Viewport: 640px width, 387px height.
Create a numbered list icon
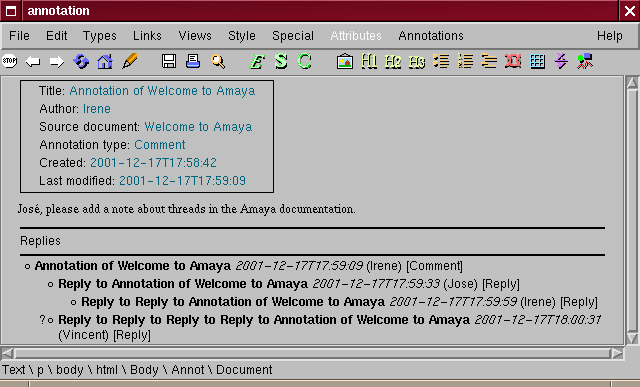[465, 62]
